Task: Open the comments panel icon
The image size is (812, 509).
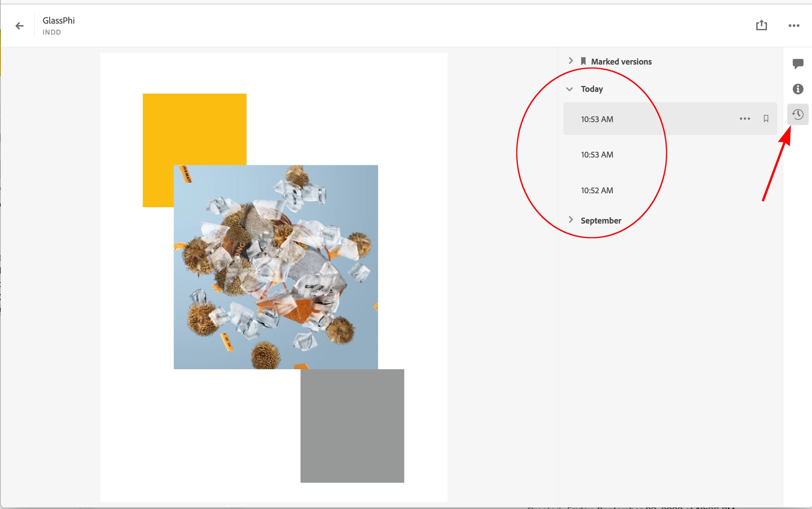Action: pyautogui.click(x=798, y=63)
